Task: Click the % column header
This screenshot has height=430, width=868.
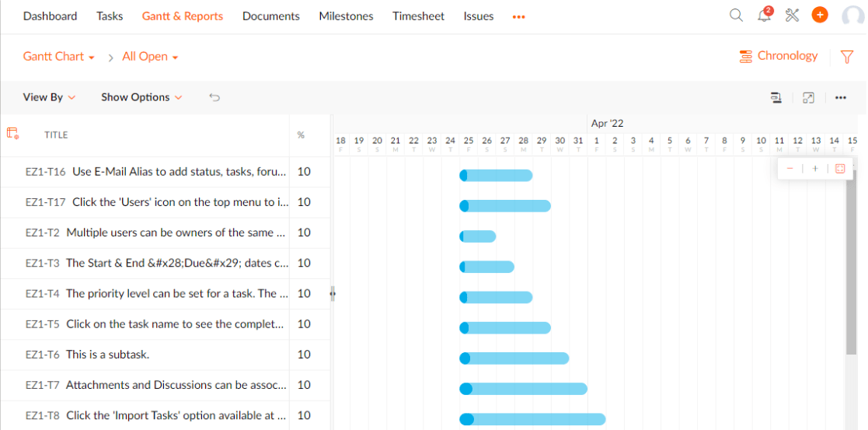Action: (x=301, y=135)
